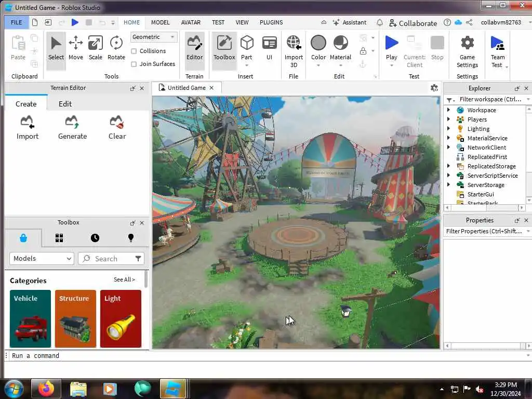Create new file from quick-access icon
The height and width of the screenshot is (399, 532).
35,22
